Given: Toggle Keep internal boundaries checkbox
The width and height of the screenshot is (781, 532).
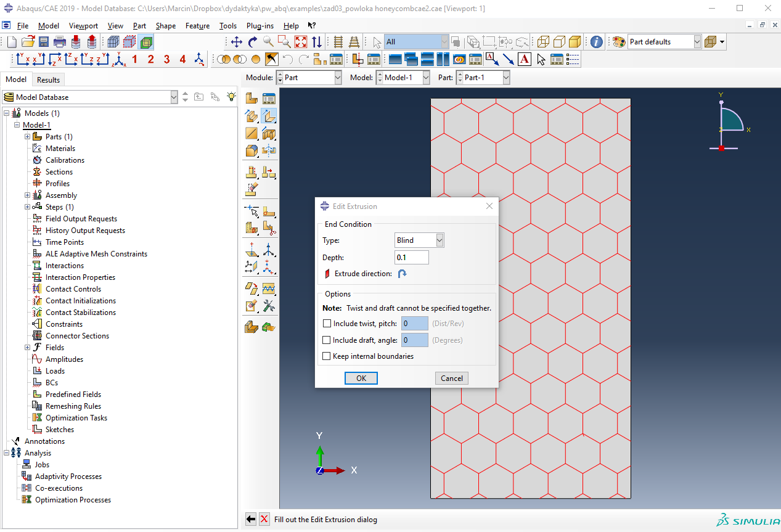Looking at the screenshot, I should (327, 356).
